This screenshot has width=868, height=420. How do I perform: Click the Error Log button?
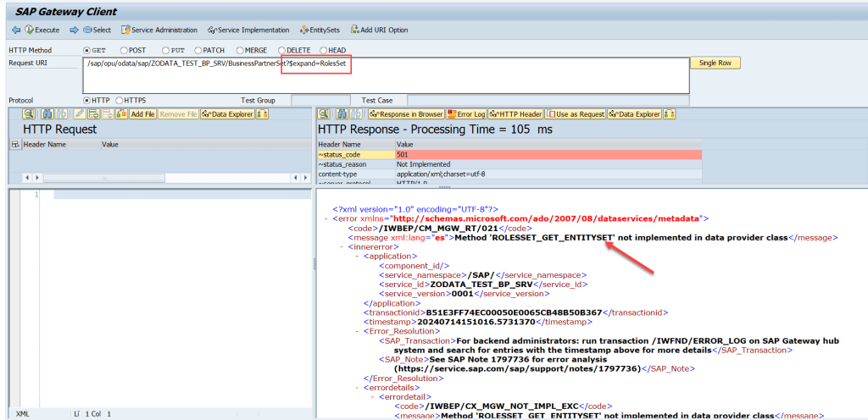(x=465, y=113)
